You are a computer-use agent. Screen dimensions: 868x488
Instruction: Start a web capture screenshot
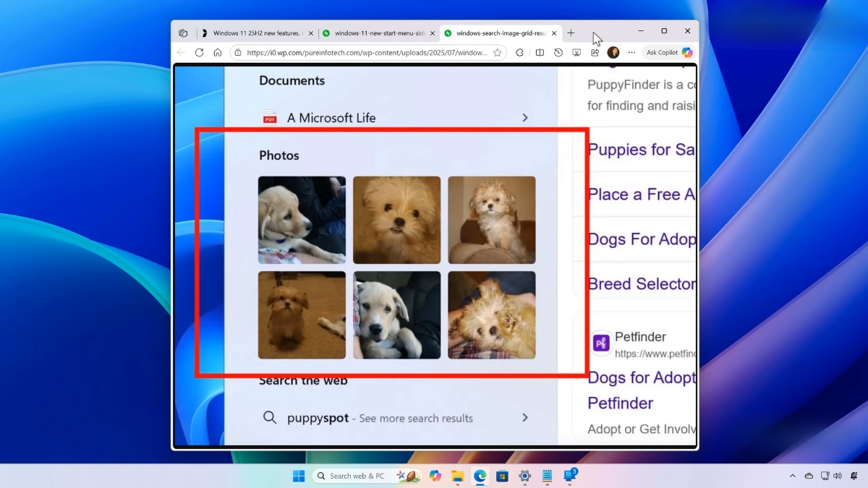576,53
